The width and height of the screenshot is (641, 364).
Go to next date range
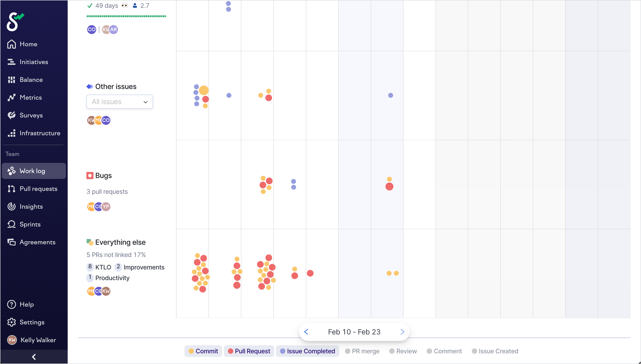click(402, 332)
